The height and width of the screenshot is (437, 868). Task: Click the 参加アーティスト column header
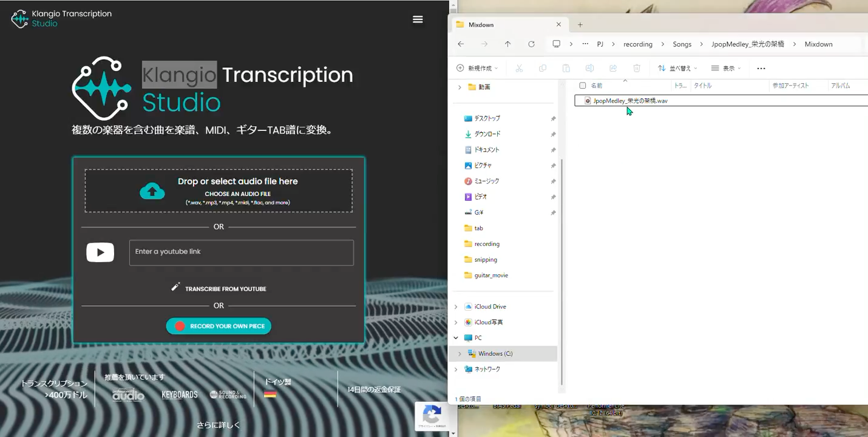pos(790,86)
